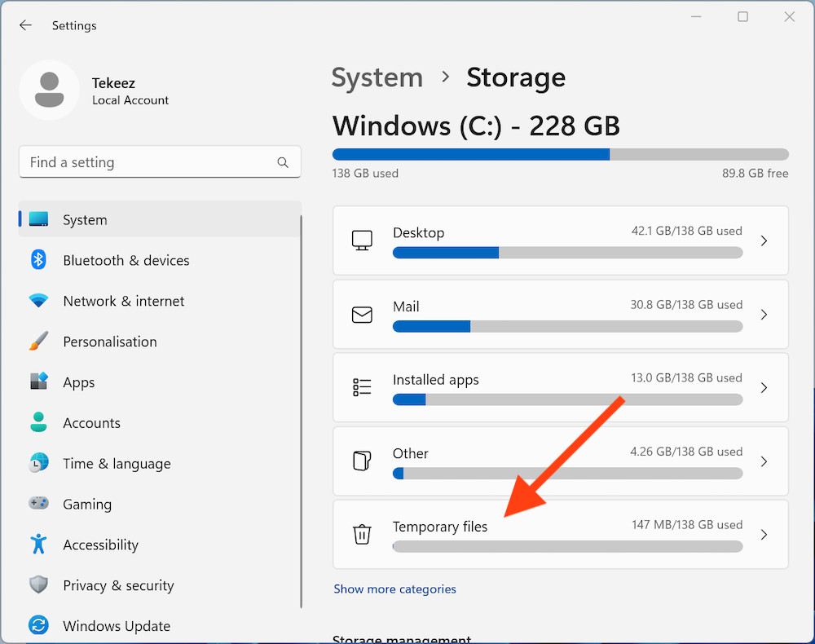This screenshot has width=815, height=644.
Task: Select Accounts in the sidebar
Action: tap(160, 422)
